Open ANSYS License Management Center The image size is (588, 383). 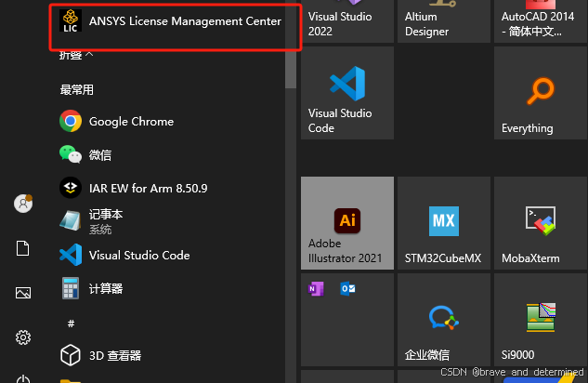coord(170,21)
